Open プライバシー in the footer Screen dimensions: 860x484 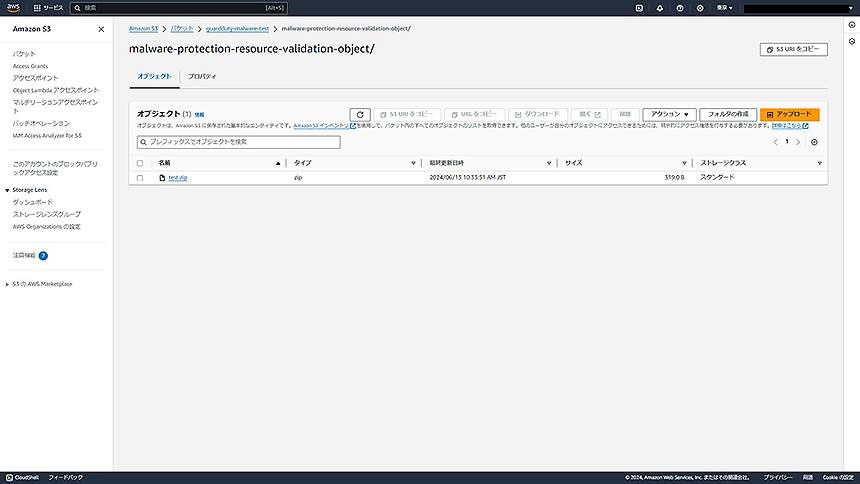point(778,477)
